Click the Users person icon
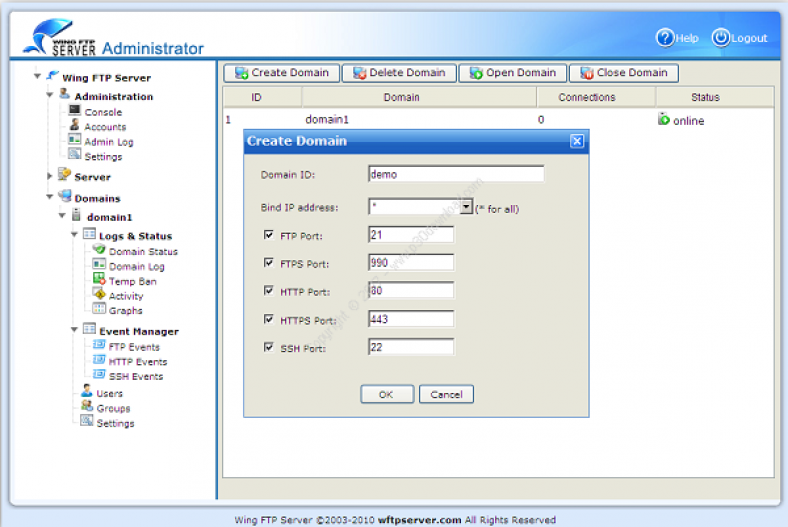Viewport: 788px width, 527px height. pos(86,391)
